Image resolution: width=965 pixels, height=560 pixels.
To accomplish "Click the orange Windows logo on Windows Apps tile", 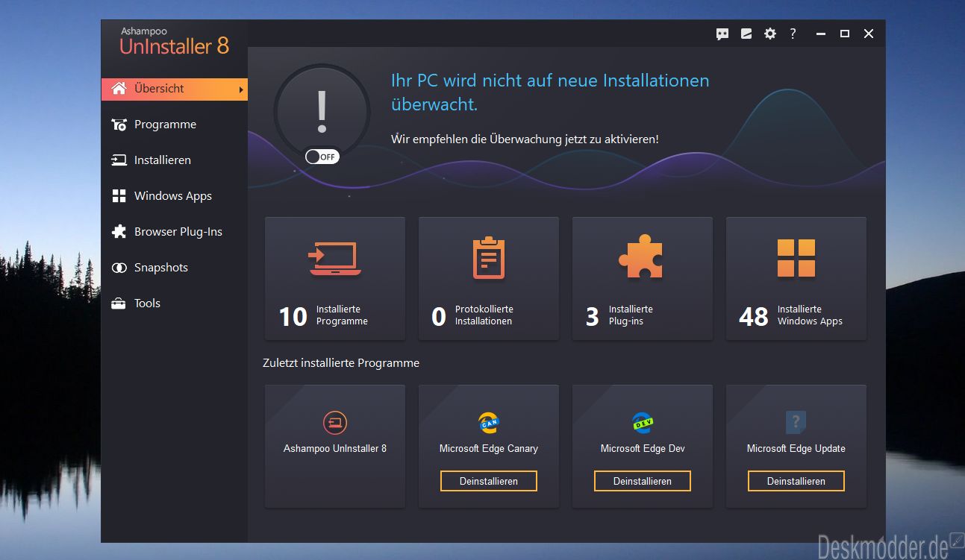I will [x=796, y=258].
